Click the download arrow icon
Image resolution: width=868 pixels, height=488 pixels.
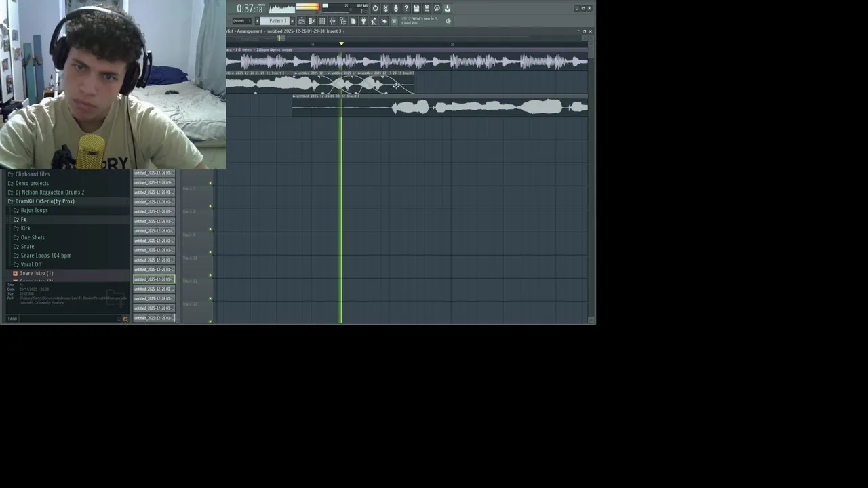click(x=447, y=8)
